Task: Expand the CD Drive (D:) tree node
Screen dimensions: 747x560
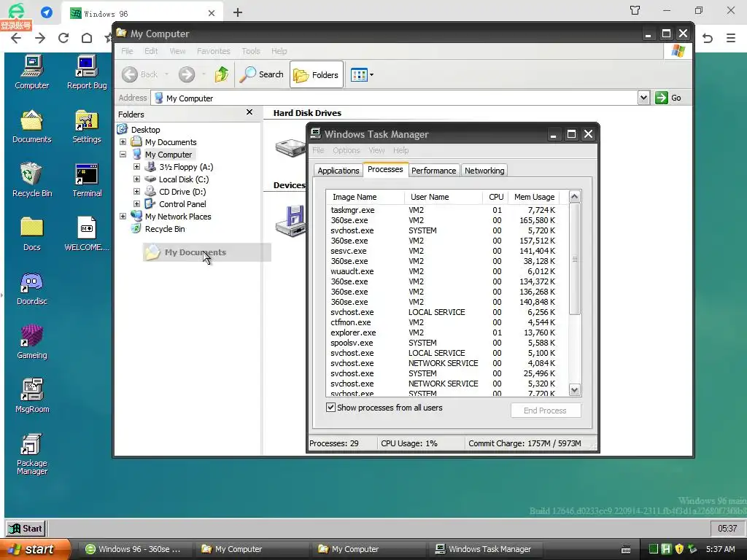Action: pyautogui.click(x=136, y=192)
